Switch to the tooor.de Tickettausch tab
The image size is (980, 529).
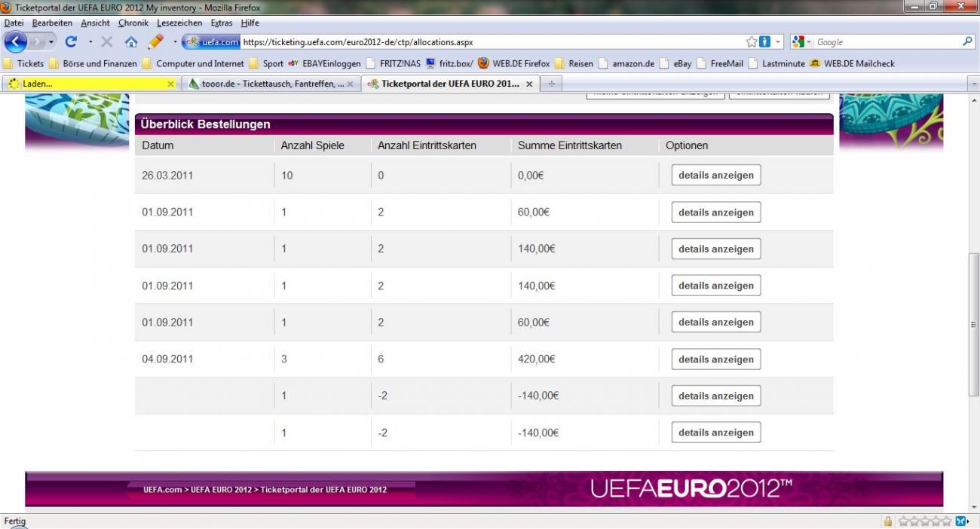coord(268,84)
